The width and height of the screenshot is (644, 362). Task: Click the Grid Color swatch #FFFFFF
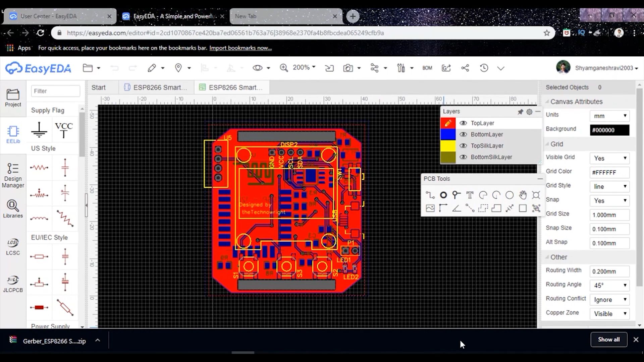tap(609, 172)
